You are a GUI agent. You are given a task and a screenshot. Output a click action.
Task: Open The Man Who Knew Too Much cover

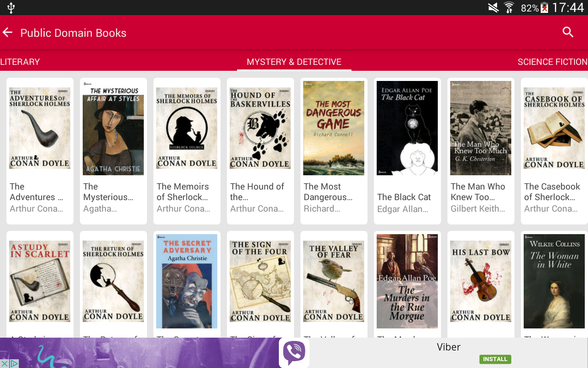pyautogui.click(x=481, y=128)
